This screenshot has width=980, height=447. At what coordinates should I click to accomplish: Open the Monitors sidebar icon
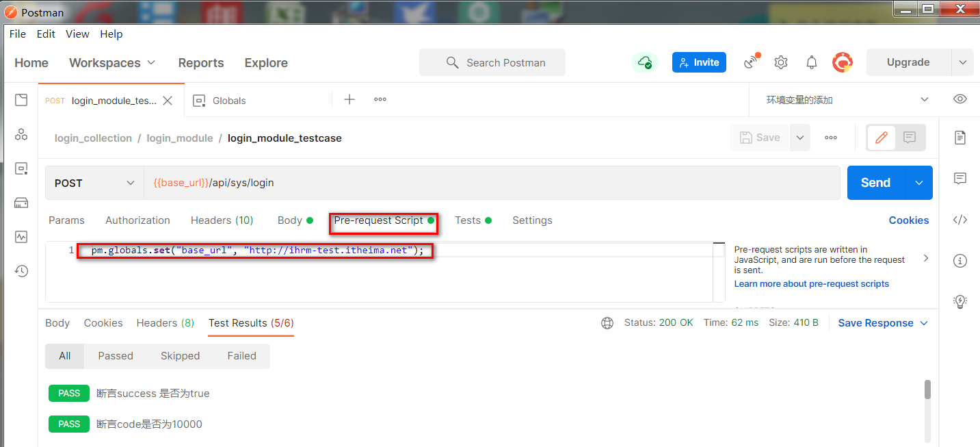21,237
